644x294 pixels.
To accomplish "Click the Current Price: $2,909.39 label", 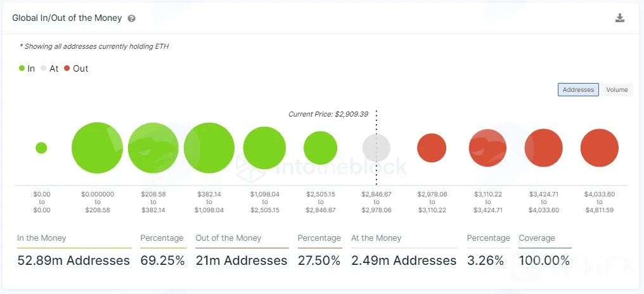I will pyautogui.click(x=328, y=114).
